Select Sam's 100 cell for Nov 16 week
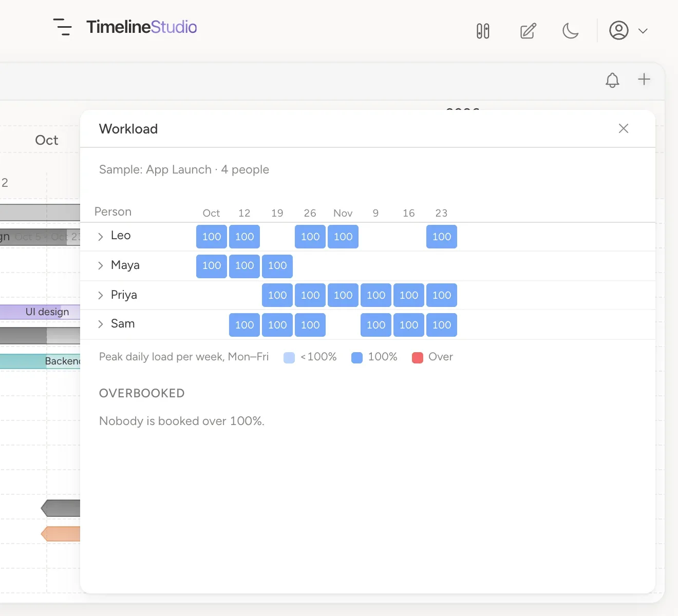 (x=409, y=325)
